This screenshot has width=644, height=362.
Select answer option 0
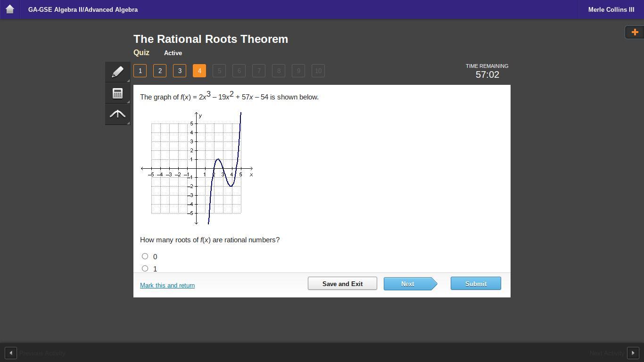coord(145,256)
